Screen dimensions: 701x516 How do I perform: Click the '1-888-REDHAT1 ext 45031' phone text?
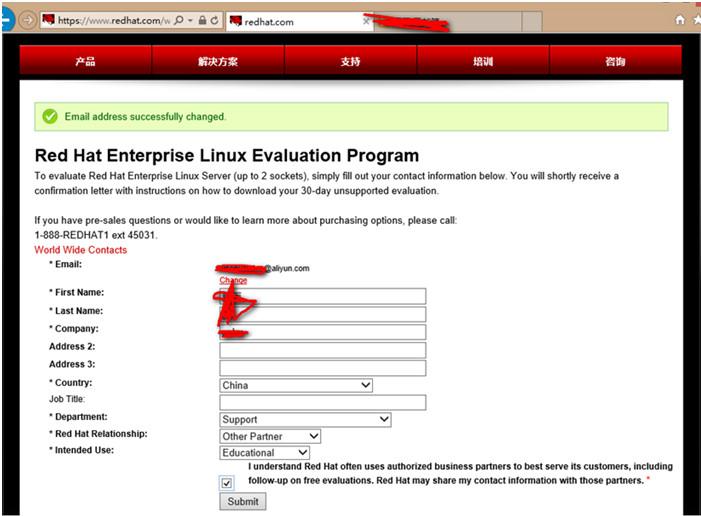pyautogui.click(x=96, y=235)
